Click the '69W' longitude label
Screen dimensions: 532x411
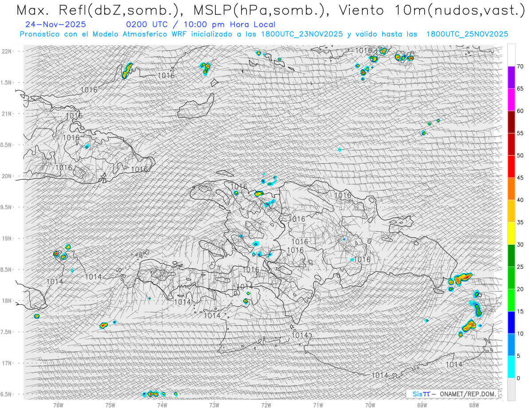click(x=422, y=405)
